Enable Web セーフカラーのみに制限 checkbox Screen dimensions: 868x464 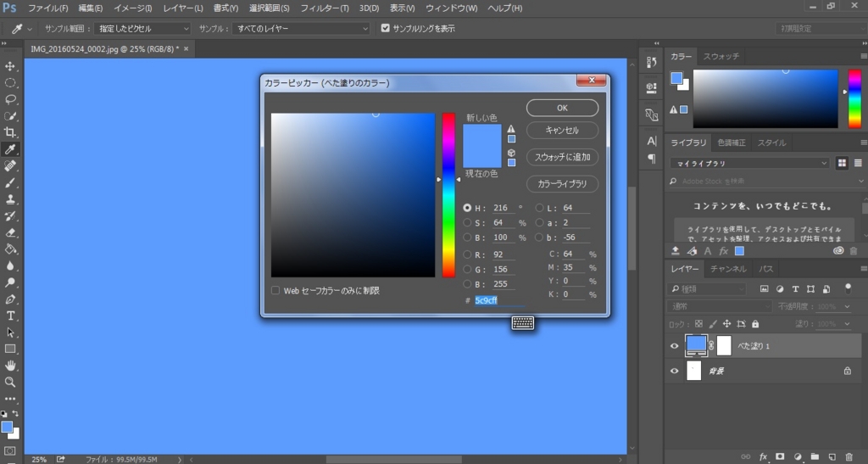coord(275,290)
